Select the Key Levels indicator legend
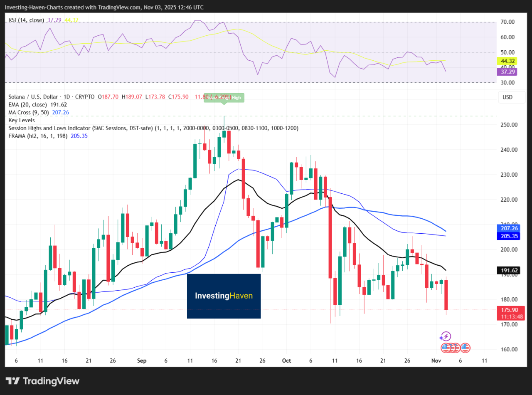 click(x=22, y=120)
